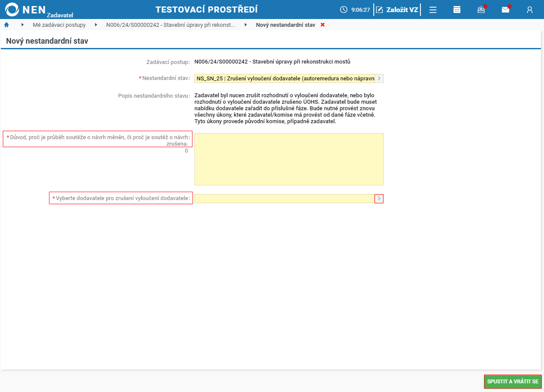Click the reason (Důvod) text area
Viewport: 544px width, 392px height.
point(289,159)
